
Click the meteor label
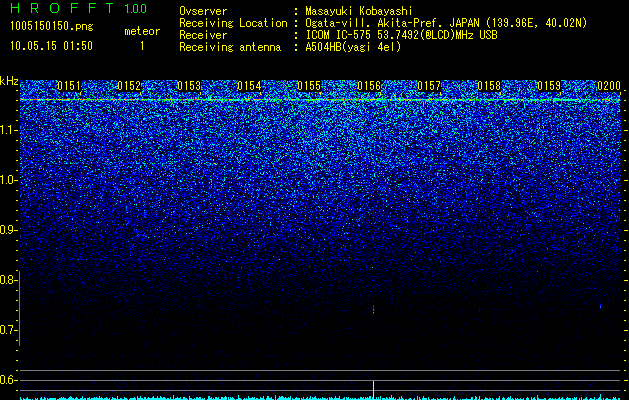pyautogui.click(x=142, y=31)
